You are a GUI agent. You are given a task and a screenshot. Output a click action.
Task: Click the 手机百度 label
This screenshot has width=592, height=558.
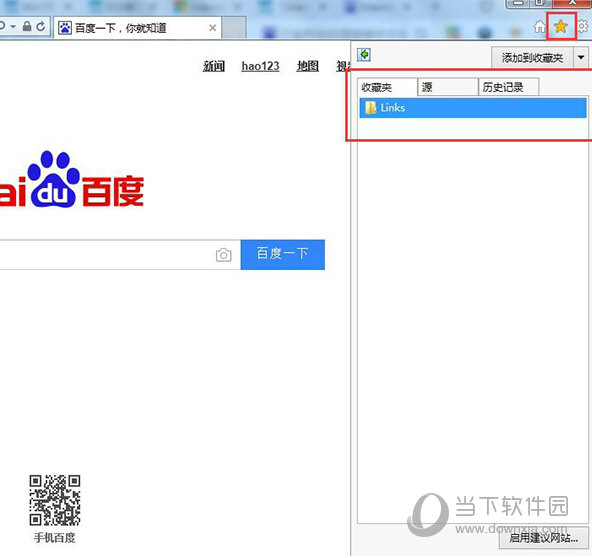click(55, 538)
